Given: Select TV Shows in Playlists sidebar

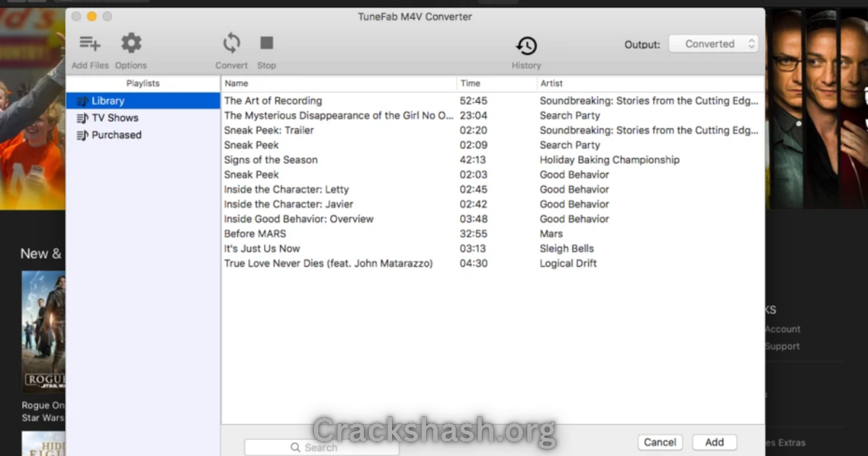Looking at the screenshot, I should click(x=143, y=118).
